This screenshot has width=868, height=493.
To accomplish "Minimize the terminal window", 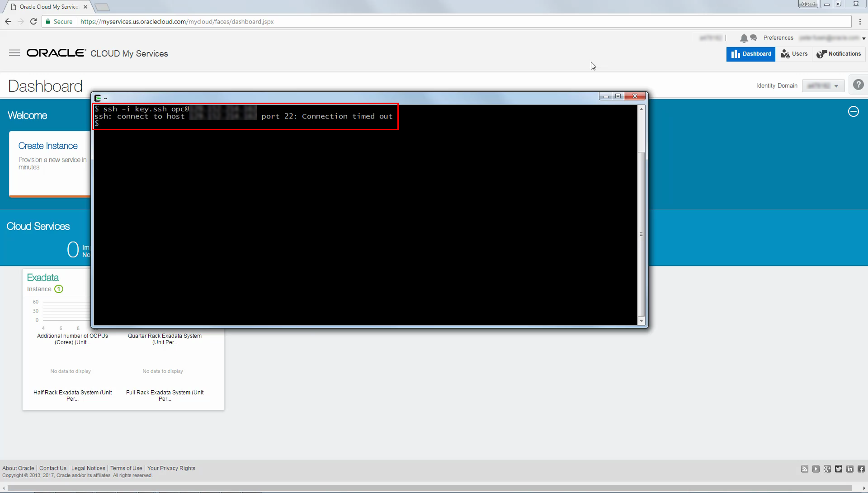I will click(606, 96).
